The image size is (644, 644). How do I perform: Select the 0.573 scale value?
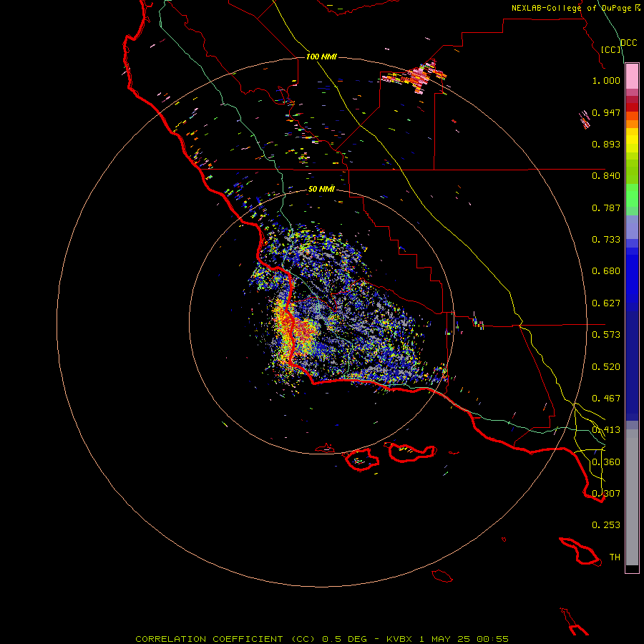[606, 335]
